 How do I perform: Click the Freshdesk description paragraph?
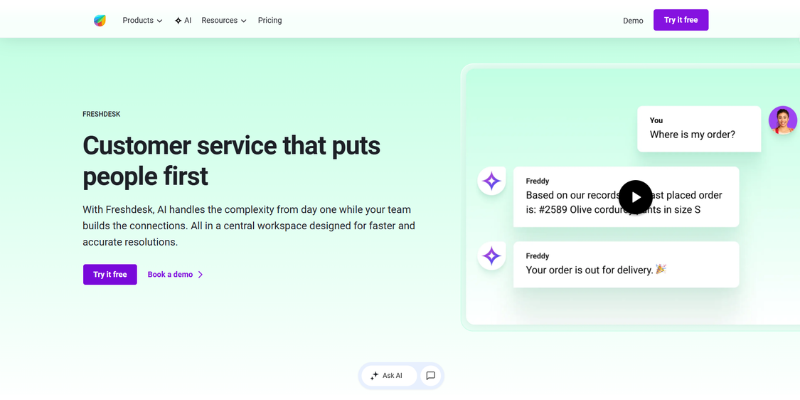(x=249, y=226)
